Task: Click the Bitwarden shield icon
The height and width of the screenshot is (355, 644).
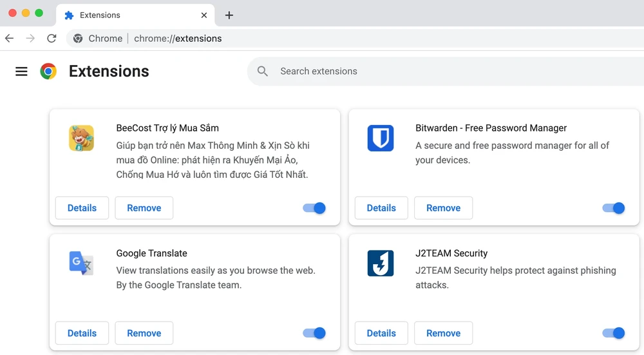Action: point(380,139)
